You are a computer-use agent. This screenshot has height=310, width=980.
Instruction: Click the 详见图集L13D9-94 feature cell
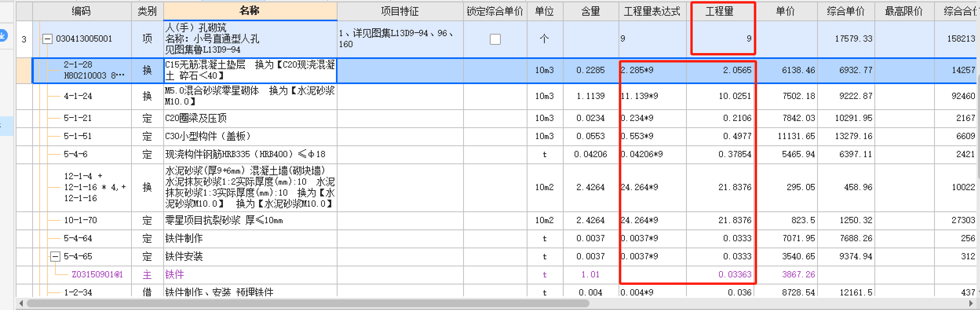click(x=400, y=39)
